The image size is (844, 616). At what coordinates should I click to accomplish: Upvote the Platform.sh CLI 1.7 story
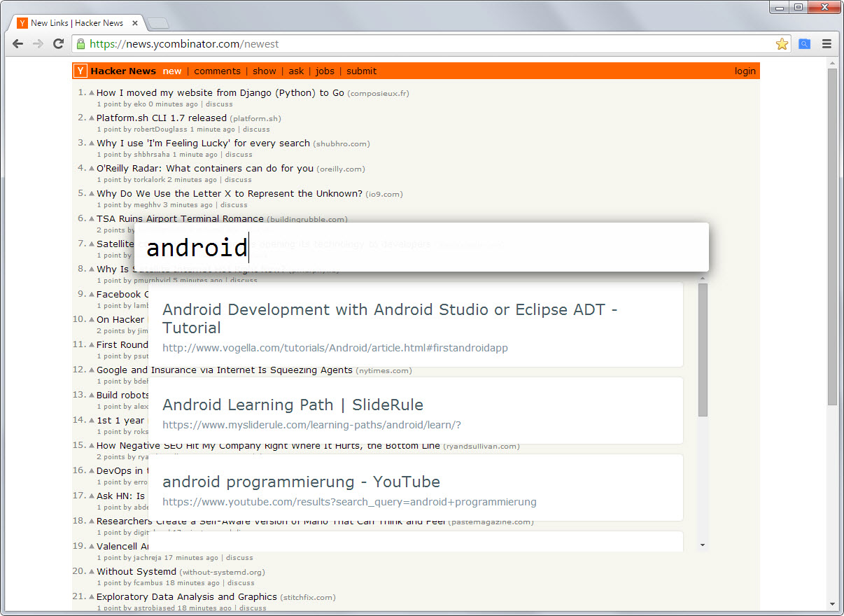(x=91, y=118)
